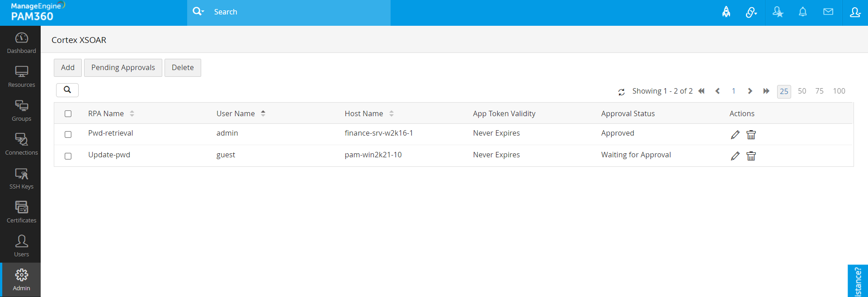Click the user-star icon in top bar
Viewport: 868px width, 297px height.
click(778, 12)
